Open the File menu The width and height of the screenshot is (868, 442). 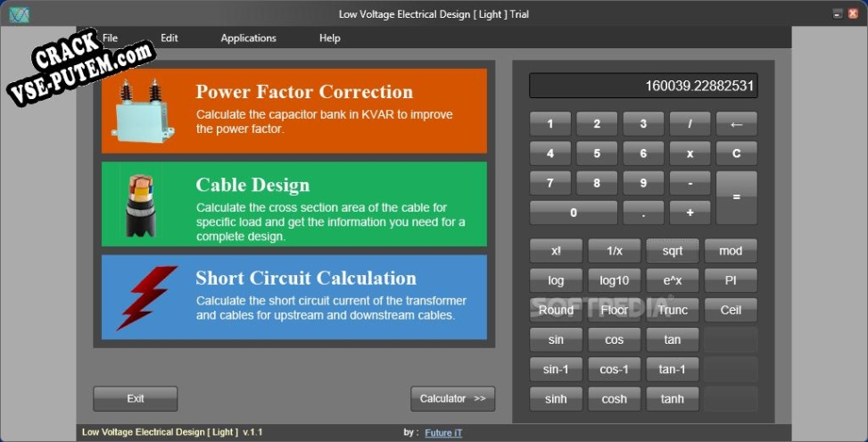(110, 38)
